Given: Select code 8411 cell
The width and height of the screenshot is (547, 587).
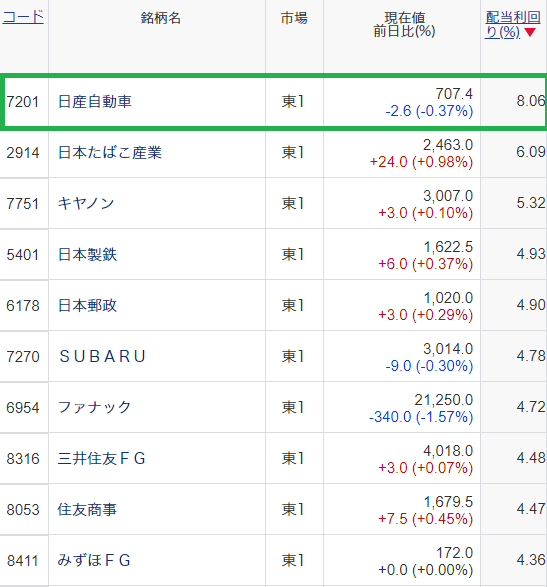Looking at the screenshot, I should 23,560.
